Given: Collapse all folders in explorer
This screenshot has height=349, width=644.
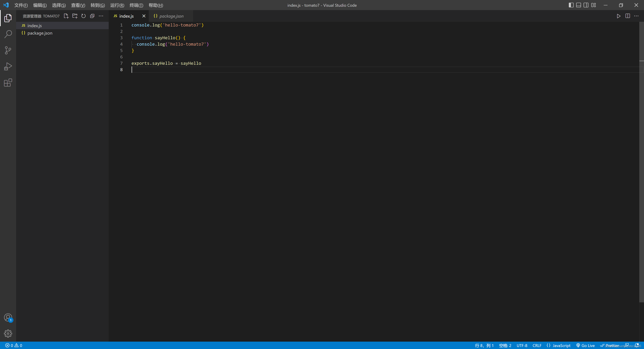Looking at the screenshot, I should (92, 16).
